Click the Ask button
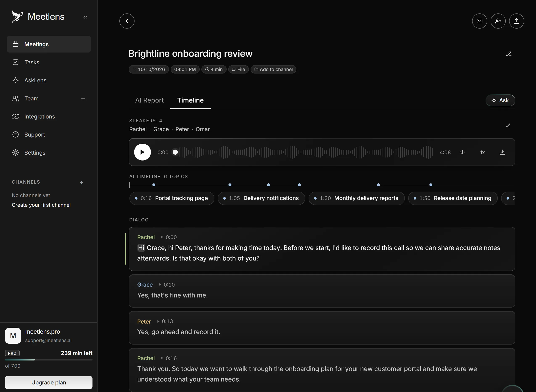536x392 pixels. (500, 100)
